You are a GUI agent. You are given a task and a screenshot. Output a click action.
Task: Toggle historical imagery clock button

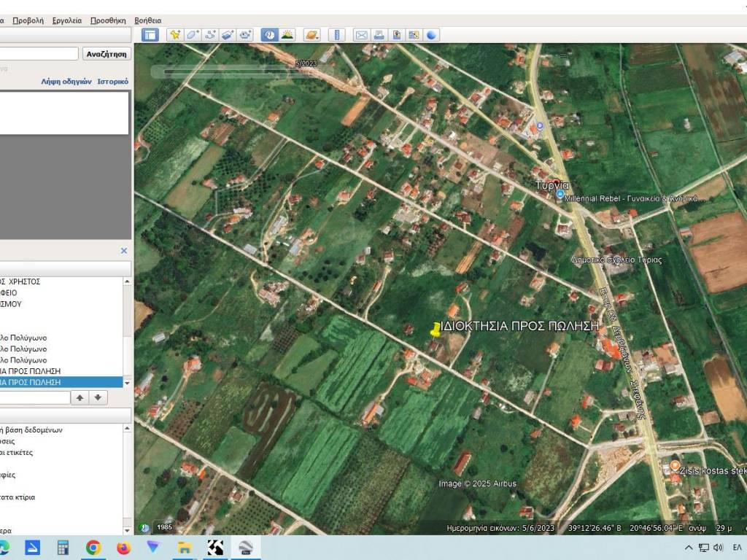point(270,34)
